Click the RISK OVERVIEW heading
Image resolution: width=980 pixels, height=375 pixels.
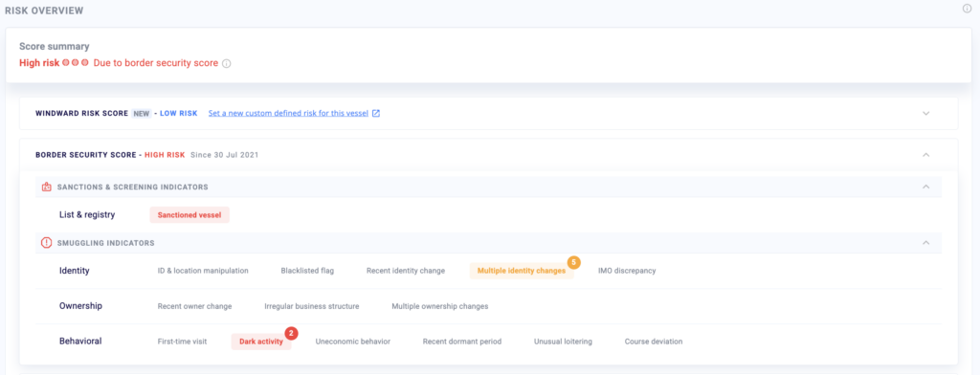44,11
